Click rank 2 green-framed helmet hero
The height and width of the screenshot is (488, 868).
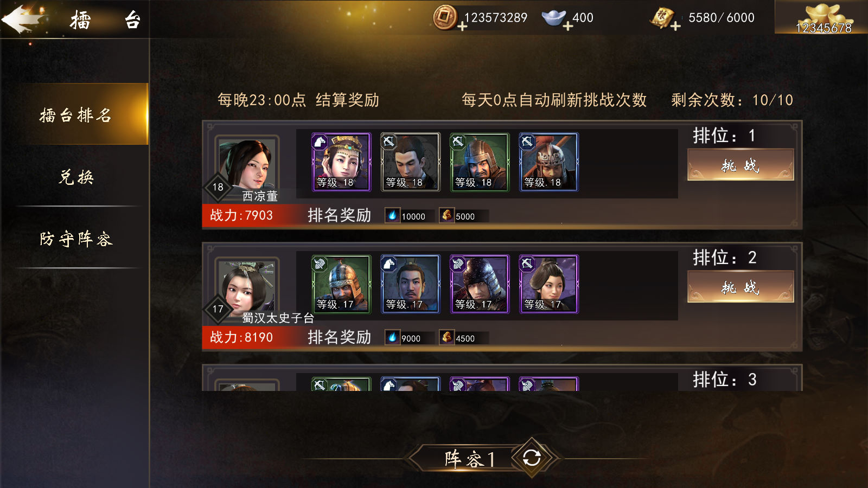point(341,284)
